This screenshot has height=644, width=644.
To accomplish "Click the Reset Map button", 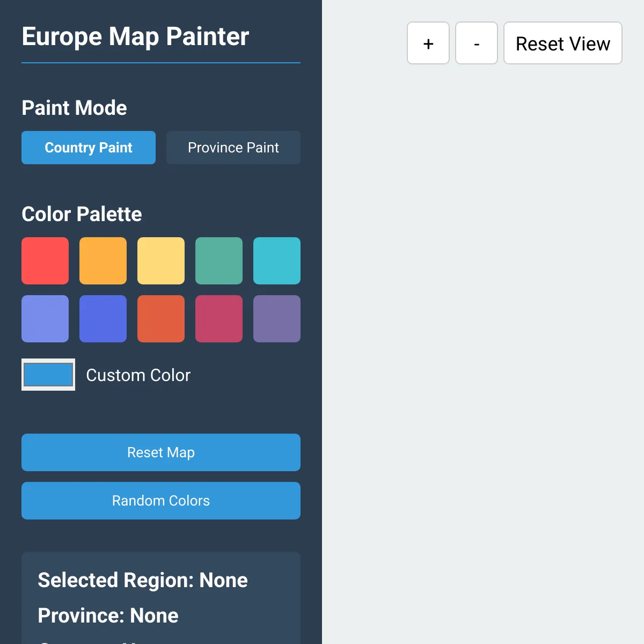I will [161, 452].
